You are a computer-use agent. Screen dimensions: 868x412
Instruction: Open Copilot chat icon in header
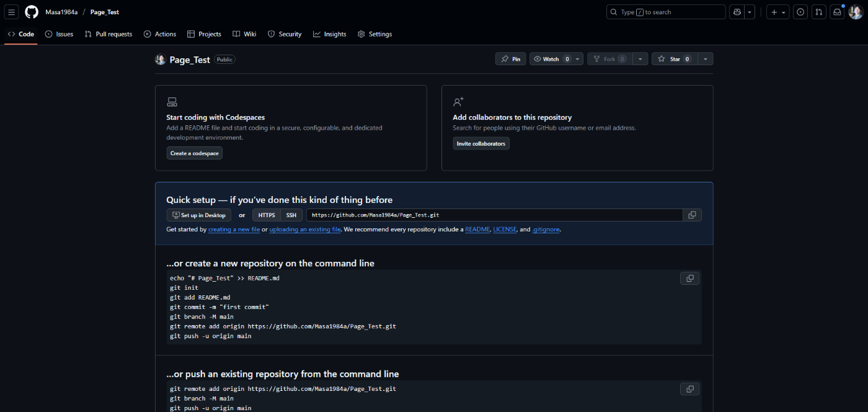click(737, 12)
